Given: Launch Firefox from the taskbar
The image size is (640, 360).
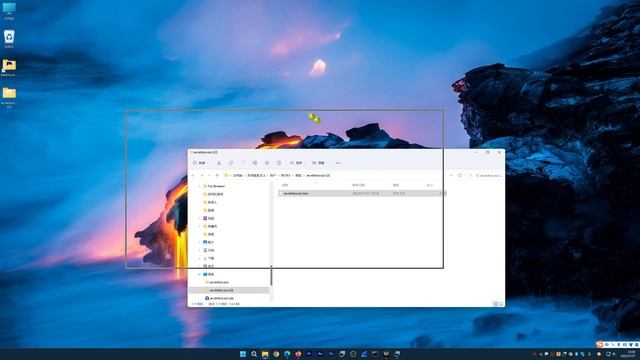Looking at the screenshot, I should click(x=298, y=354).
